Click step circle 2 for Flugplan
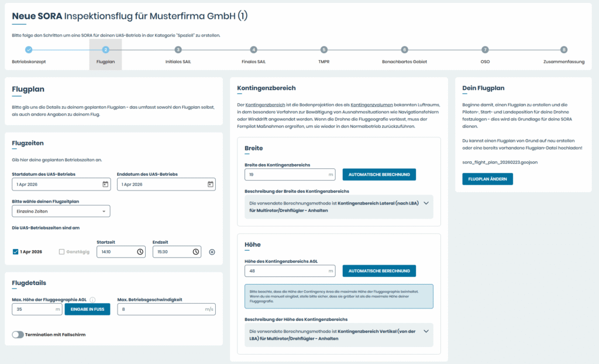 (x=105, y=50)
